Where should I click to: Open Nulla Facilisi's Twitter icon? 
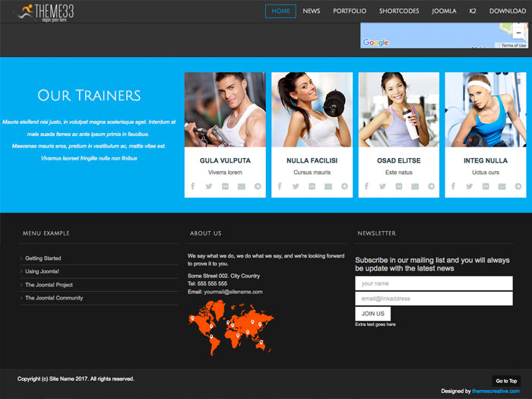296,186
